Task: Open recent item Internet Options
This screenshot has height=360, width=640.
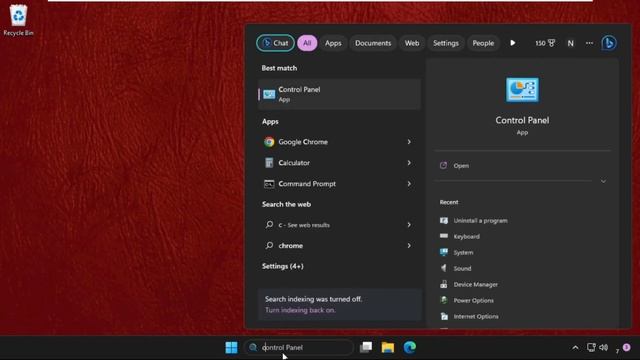Action: [x=469, y=316]
